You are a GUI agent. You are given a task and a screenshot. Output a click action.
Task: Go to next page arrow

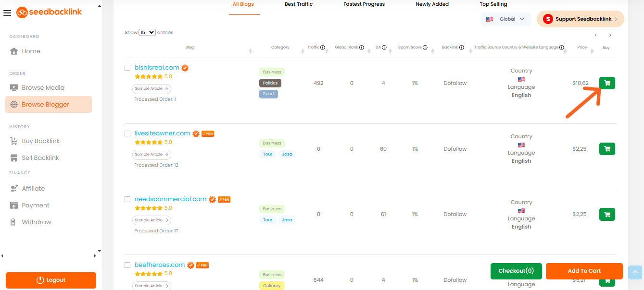[x=610, y=35]
